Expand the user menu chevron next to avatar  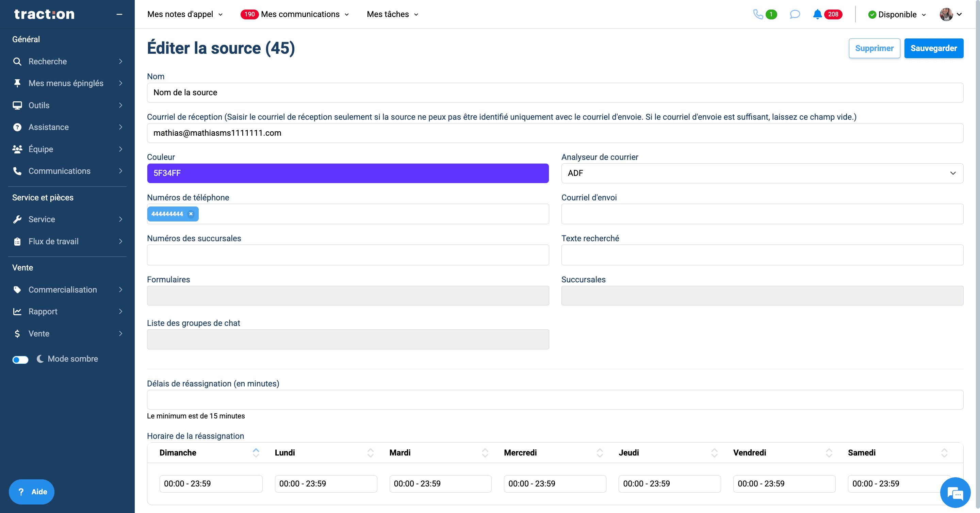pyautogui.click(x=959, y=14)
